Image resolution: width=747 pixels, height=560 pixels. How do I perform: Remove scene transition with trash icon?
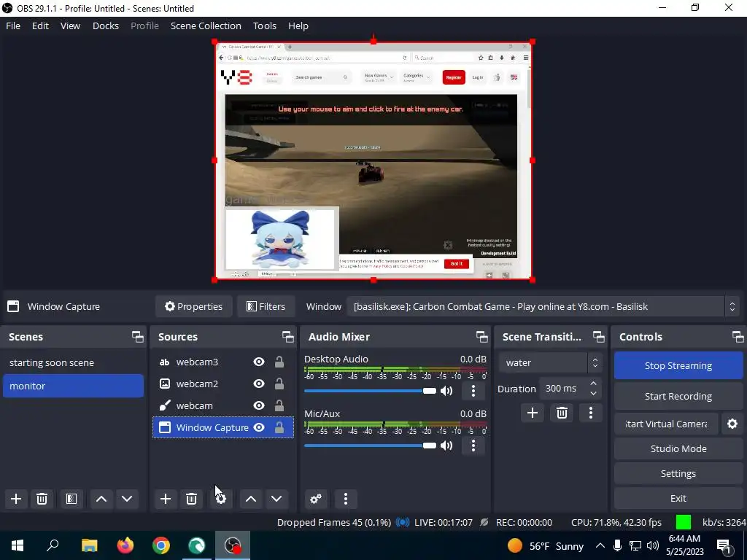point(562,413)
